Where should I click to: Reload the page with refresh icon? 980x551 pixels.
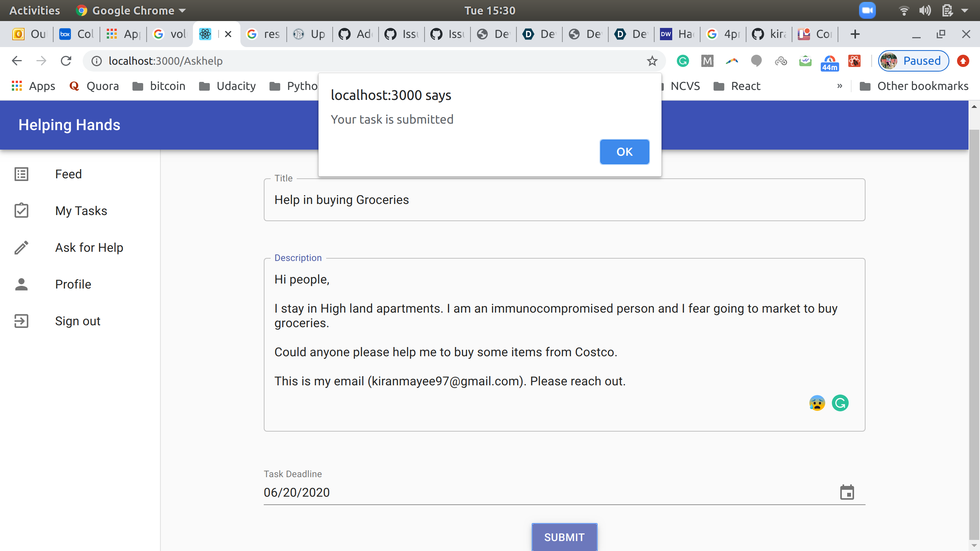pos(66,61)
